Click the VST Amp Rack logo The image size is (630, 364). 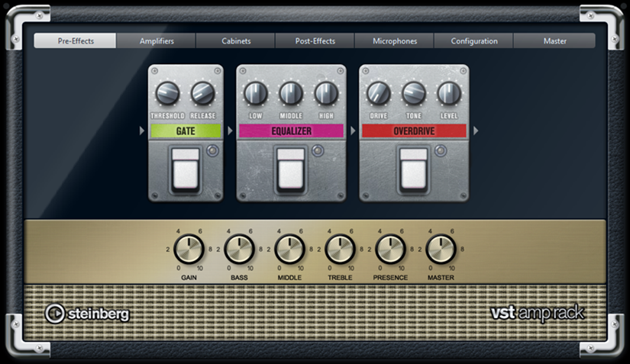pyautogui.click(x=538, y=313)
